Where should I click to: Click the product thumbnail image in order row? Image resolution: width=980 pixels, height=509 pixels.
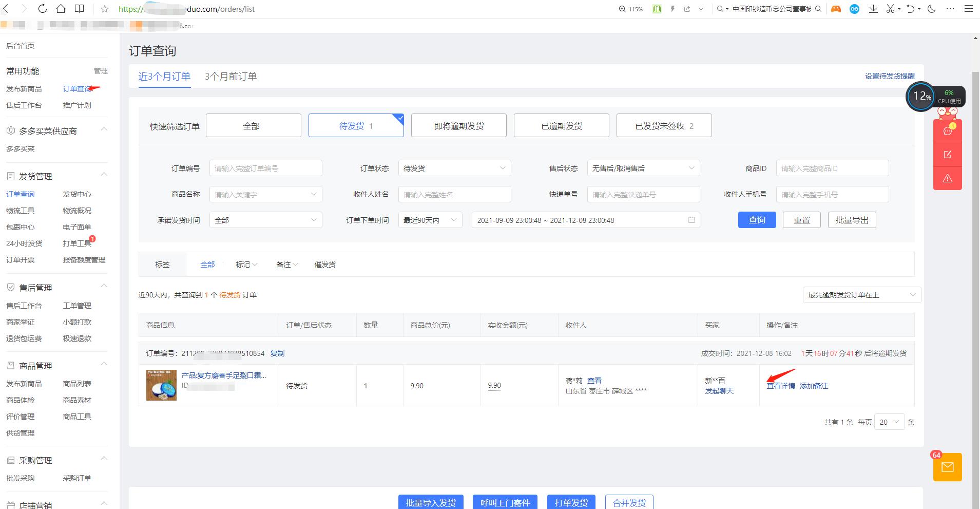[161, 385]
